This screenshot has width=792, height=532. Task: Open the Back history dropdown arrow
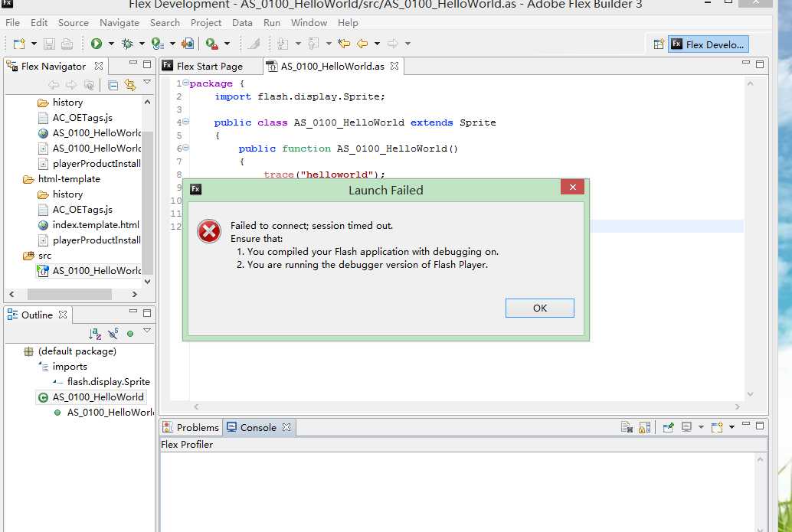coord(377,44)
